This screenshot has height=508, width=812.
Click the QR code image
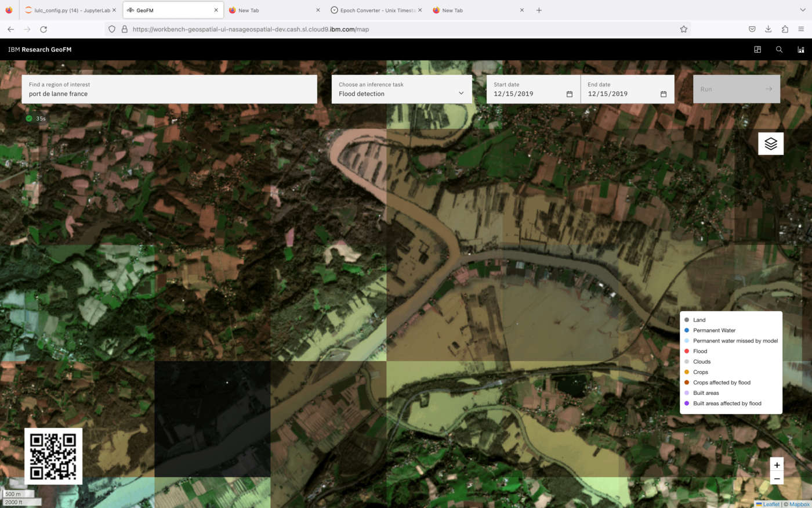[x=53, y=456]
